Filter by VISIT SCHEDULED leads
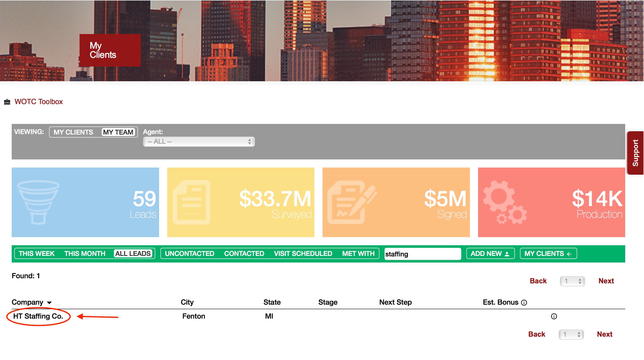This screenshot has height=360, width=644. 303,254
